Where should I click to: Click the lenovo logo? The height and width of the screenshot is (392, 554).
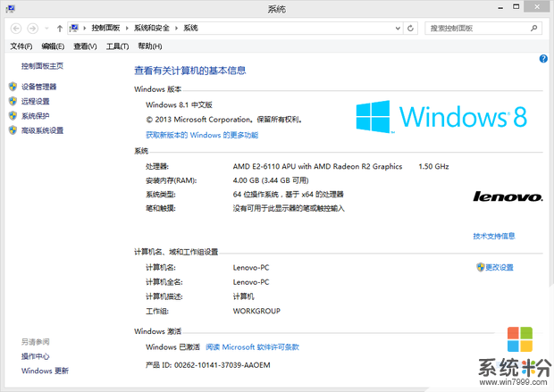coord(508,196)
